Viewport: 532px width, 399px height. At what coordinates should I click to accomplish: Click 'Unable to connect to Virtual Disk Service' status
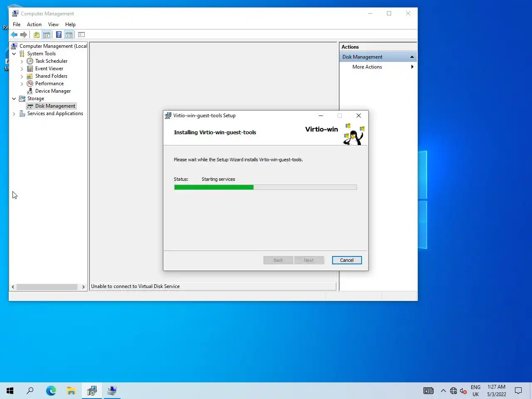[135, 286]
